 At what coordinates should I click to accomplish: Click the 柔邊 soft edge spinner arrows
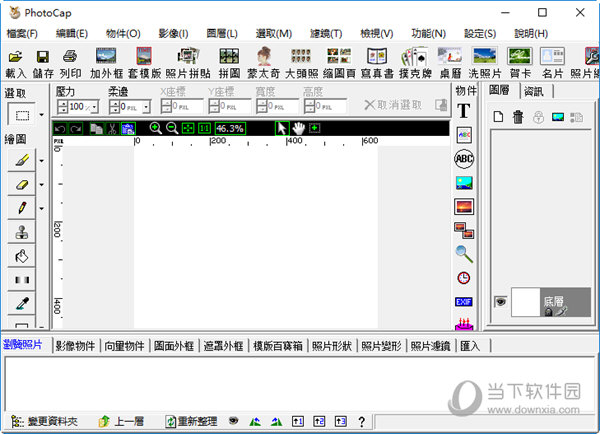[x=114, y=107]
